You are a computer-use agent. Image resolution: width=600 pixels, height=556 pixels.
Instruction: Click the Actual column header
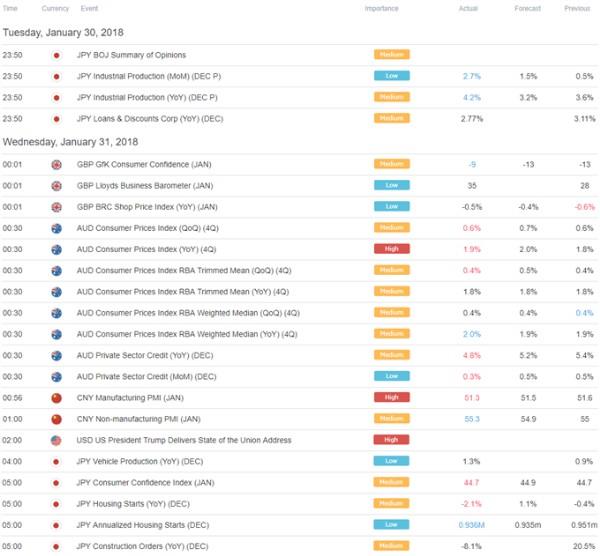coord(469,8)
